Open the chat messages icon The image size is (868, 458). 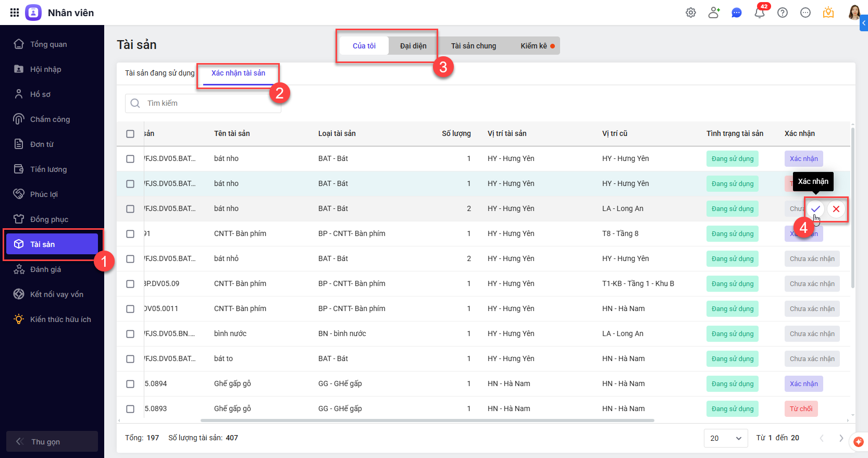[x=737, y=13]
